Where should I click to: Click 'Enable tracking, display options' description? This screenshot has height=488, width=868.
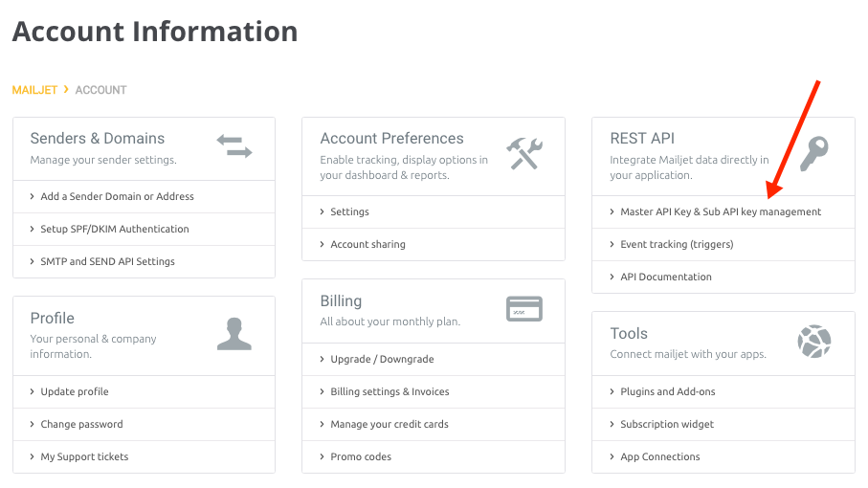[x=404, y=167]
